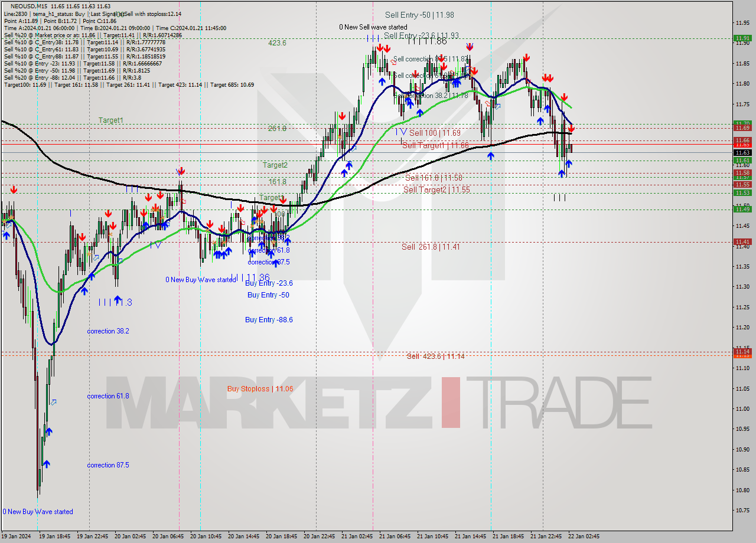Click the 'Target100: 11.69' targets info line
Image resolution: width=756 pixels, height=543 pixels.
point(129,85)
